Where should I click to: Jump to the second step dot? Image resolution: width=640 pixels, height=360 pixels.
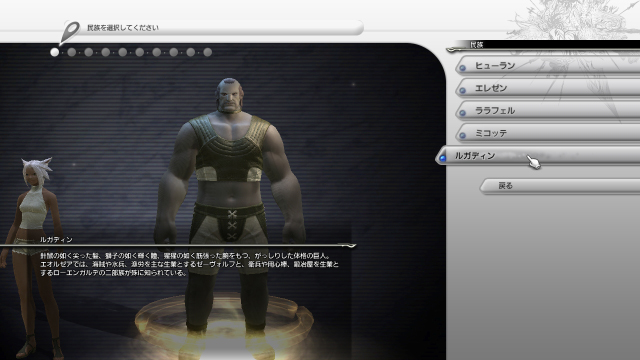pyautogui.click(x=71, y=52)
